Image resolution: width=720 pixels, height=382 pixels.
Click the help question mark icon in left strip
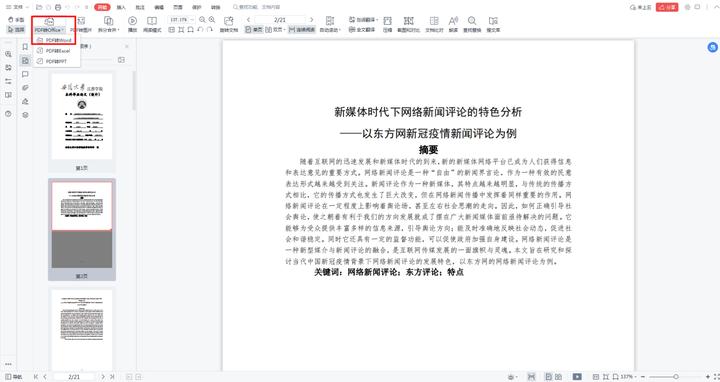click(8, 113)
